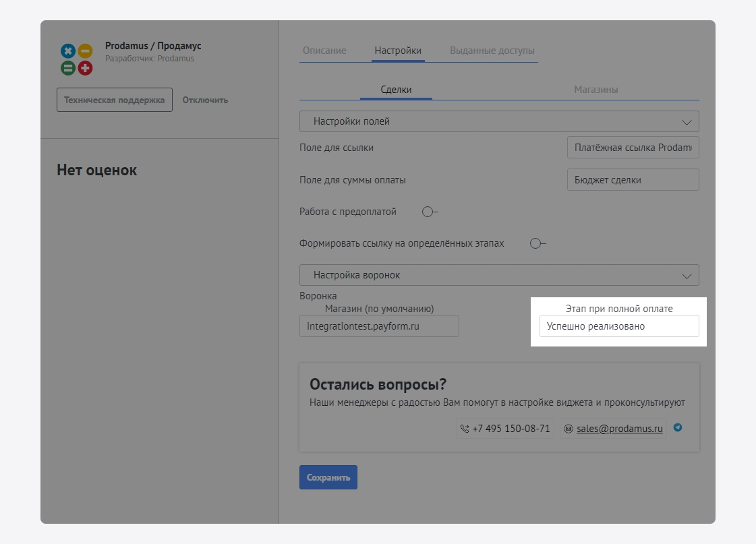
Task: Click Отключить to disable the widget
Action: tap(205, 100)
